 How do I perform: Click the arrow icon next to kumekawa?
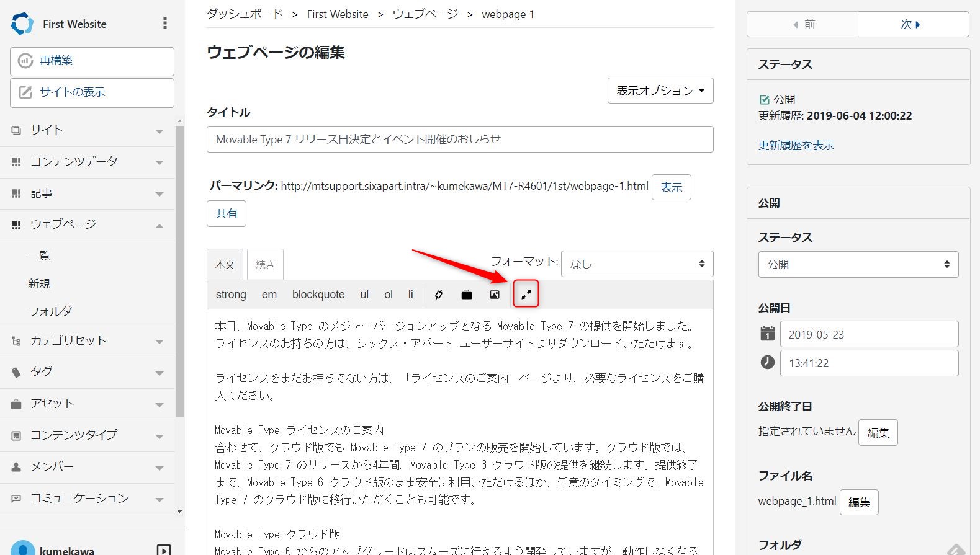pos(164,549)
